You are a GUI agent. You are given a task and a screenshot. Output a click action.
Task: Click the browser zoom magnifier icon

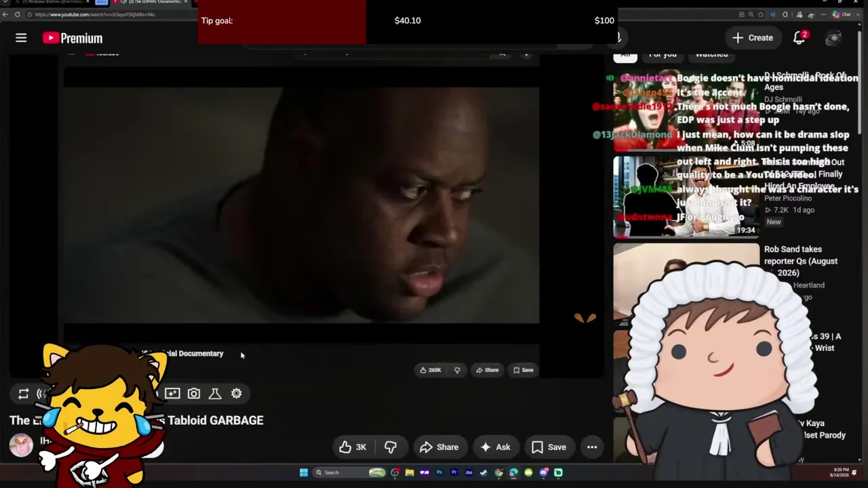(x=751, y=14)
